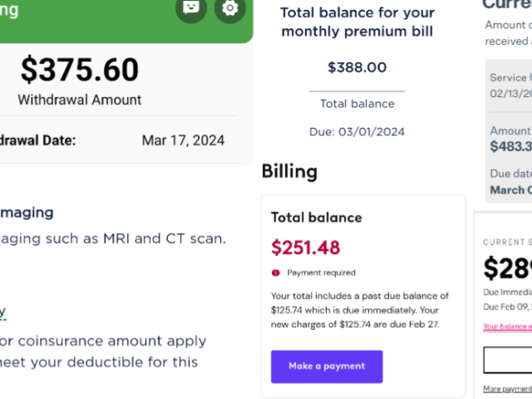Screen dimensions: 532x399
Task: Click the Billing section heading
Action: (289, 172)
